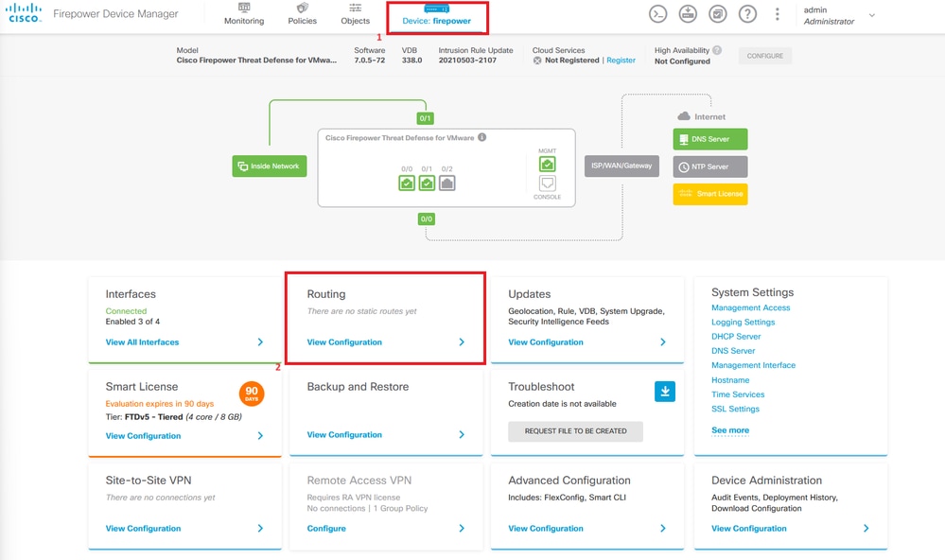Click the MGMT port icon

click(x=548, y=164)
